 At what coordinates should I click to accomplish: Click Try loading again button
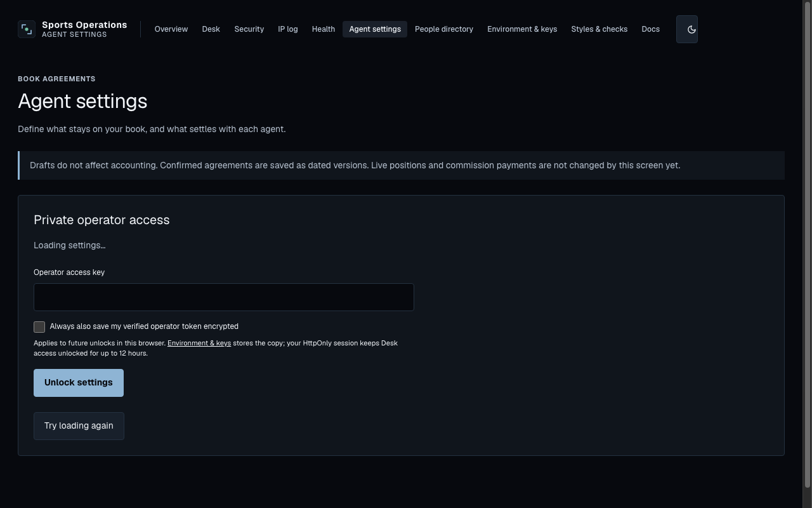(x=79, y=426)
